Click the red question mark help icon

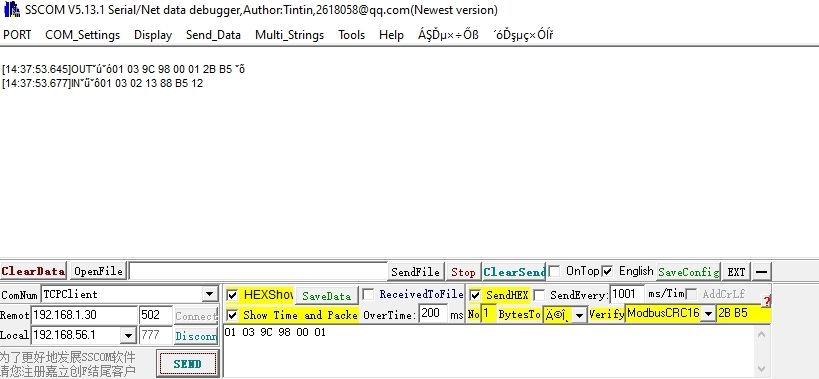766,301
